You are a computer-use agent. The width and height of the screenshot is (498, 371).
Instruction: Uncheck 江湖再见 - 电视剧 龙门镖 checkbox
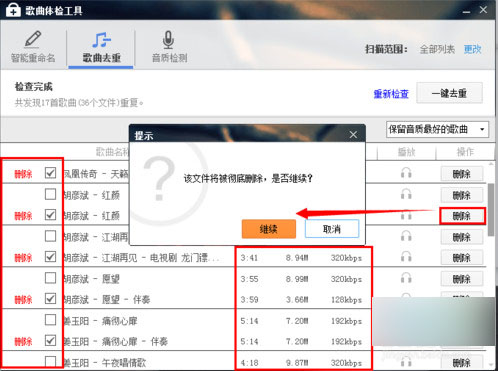[50, 257]
